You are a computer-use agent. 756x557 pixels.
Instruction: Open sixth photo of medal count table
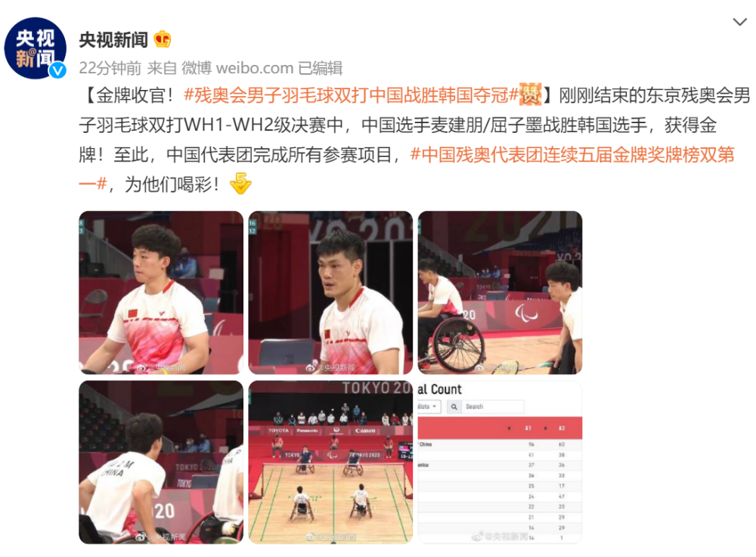click(500, 462)
